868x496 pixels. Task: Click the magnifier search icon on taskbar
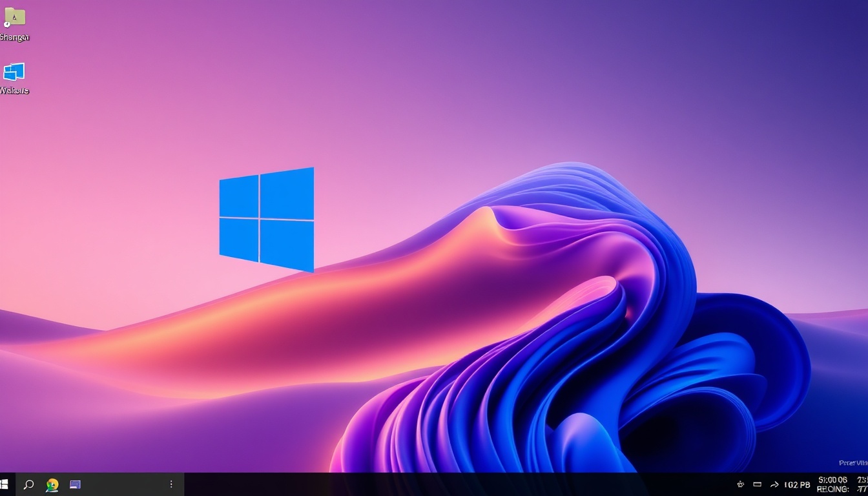[28, 484]
